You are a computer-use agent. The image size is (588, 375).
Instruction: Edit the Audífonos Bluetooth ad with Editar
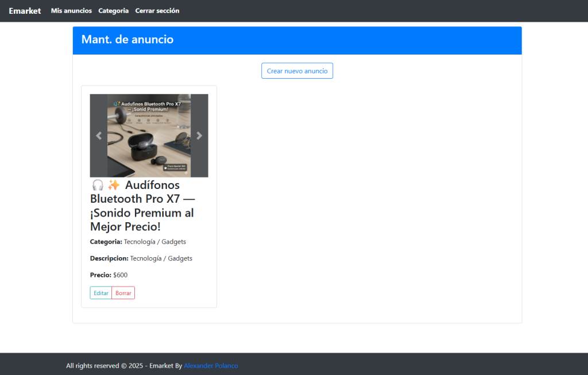tap(101, 293)
